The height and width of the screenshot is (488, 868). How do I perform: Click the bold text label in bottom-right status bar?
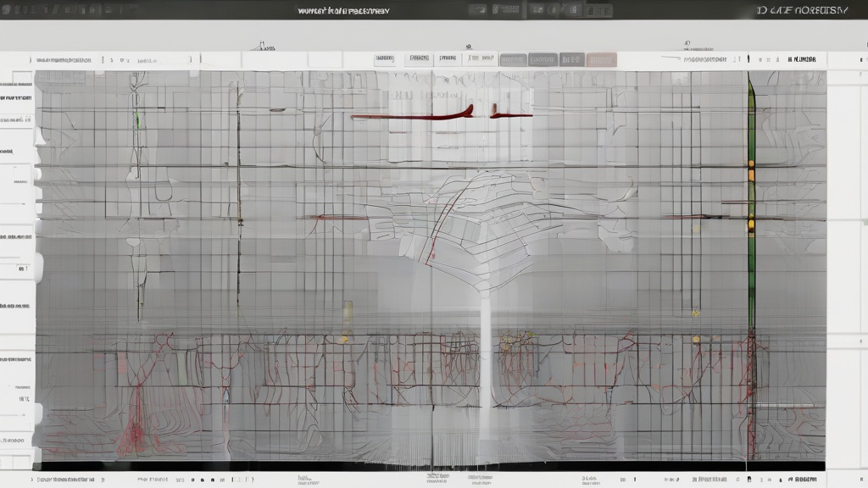[800, 480]
